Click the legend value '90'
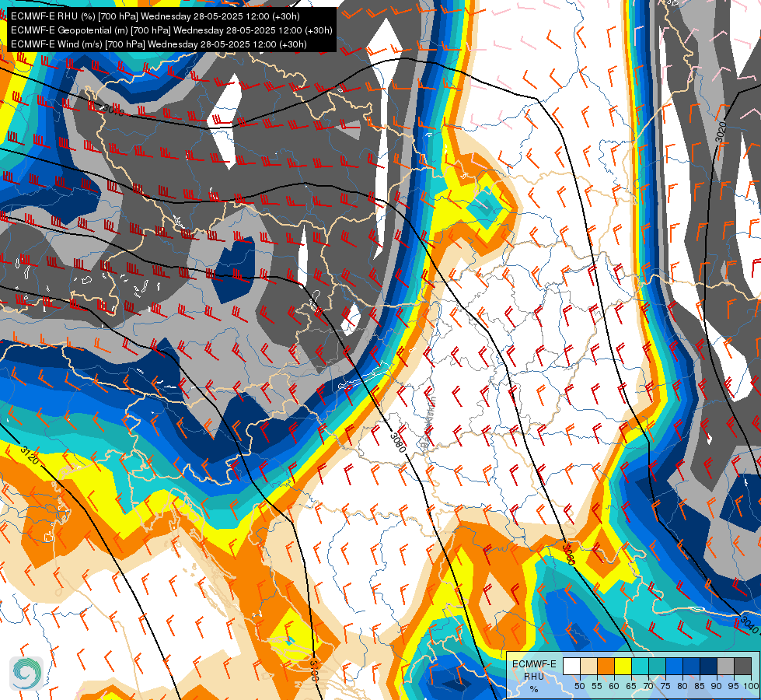The height and width of the screenshot is (700, 761). 717,686
